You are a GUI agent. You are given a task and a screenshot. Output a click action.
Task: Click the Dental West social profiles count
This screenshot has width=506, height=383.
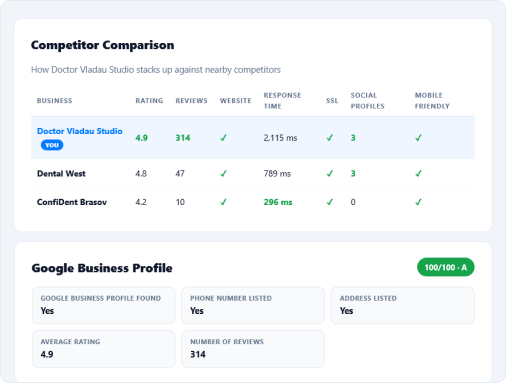coord(353,174)
